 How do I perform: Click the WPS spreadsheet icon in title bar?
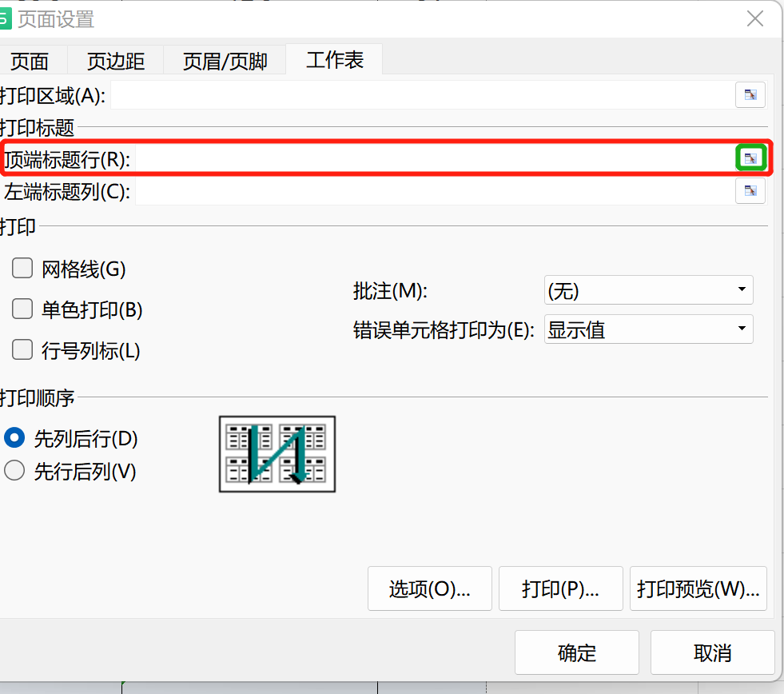(5, 19)
